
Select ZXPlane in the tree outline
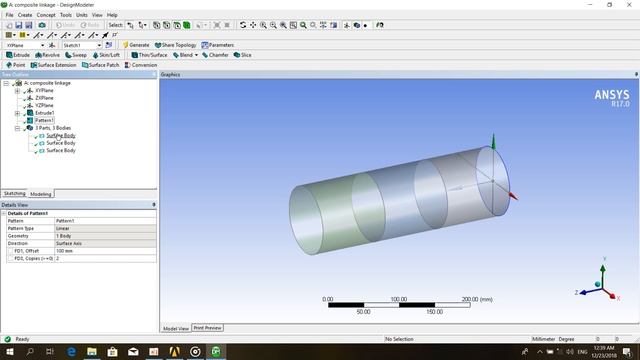point(44,98)
